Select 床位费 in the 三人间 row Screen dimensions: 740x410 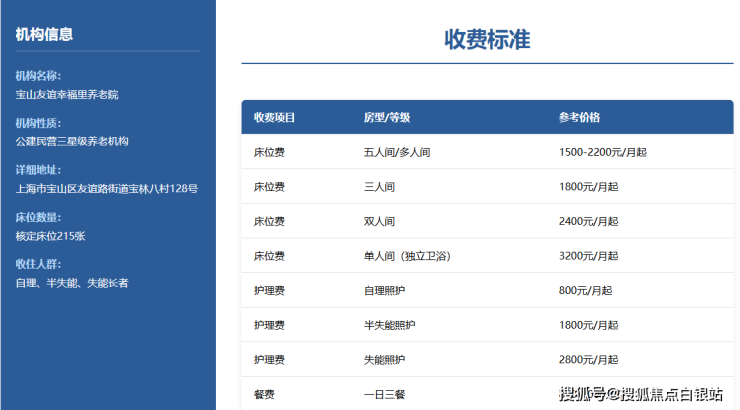pyautogui.click(x=269, y=187)
